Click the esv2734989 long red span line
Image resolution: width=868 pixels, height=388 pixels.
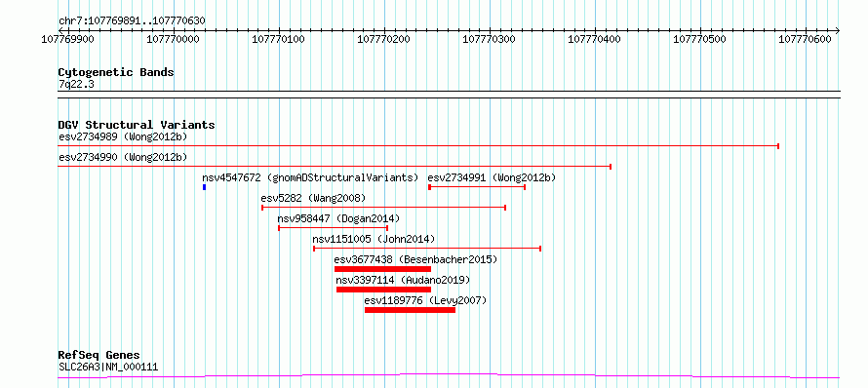[418, 146]
